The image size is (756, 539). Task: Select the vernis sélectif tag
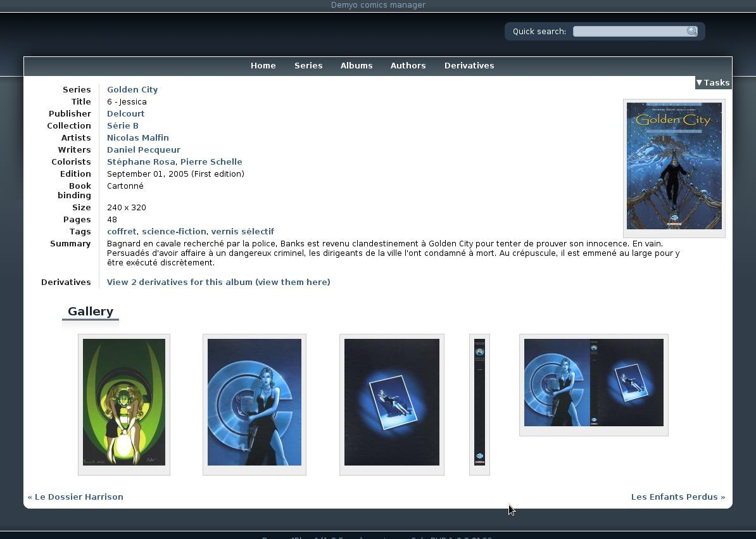(243, 231)
